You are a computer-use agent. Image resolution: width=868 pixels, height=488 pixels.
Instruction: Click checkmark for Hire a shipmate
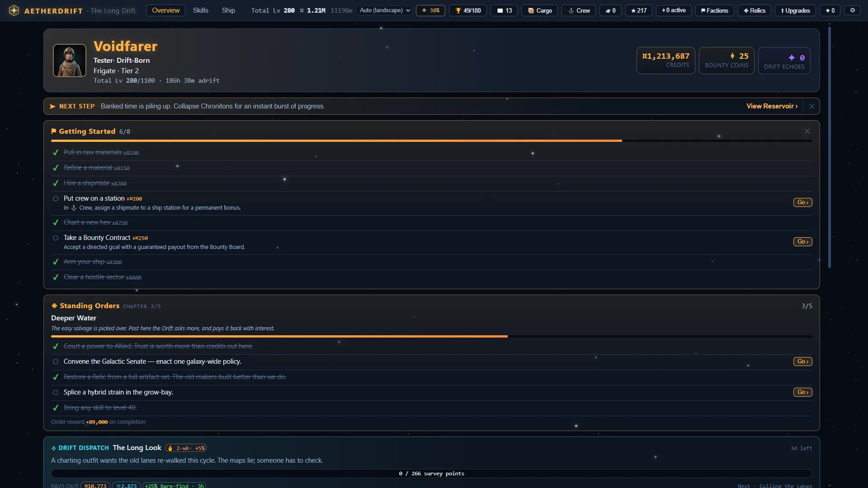coord(56,183)
